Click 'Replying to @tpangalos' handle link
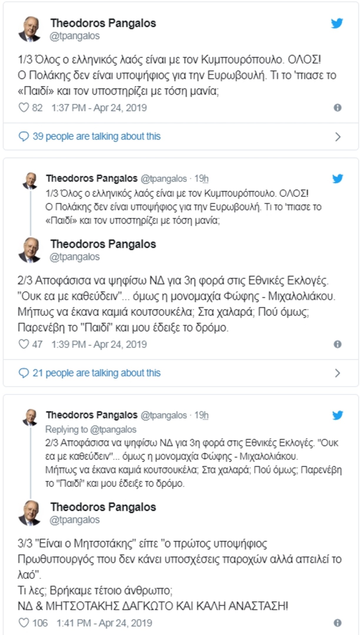This screenshot has height=635, width=364. click(113, 430)
